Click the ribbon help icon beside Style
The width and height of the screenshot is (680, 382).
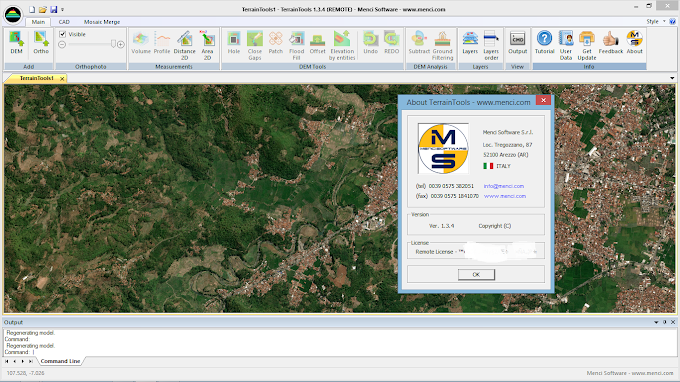click(x=672, y=21)
